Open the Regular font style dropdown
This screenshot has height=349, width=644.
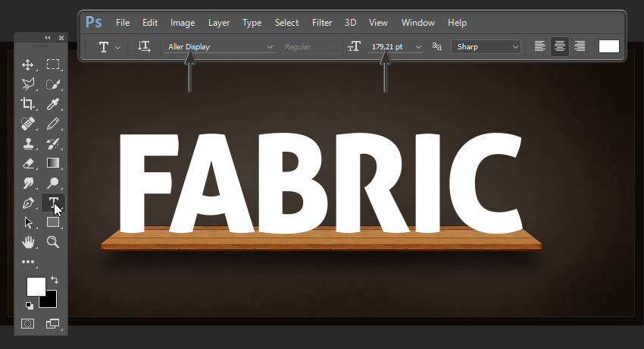[309, 47]
